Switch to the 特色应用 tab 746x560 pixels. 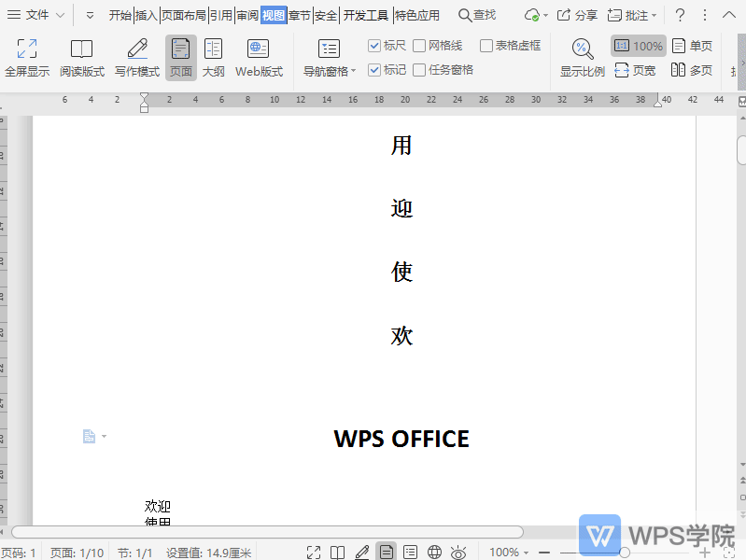tap(416, 15)
